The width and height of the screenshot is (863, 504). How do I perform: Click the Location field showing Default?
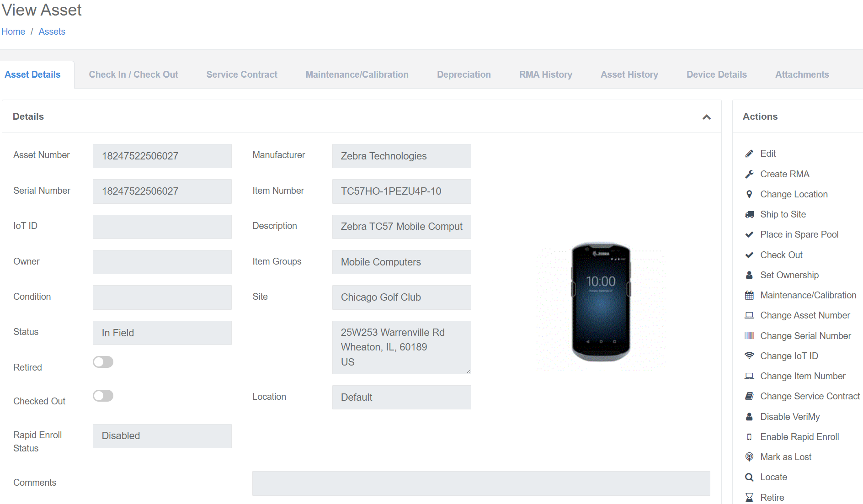click(x=402, y=397)
